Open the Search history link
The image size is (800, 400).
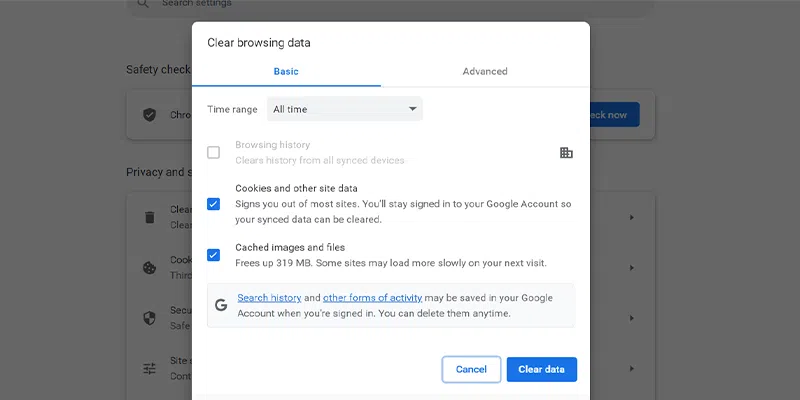[269, 298]
